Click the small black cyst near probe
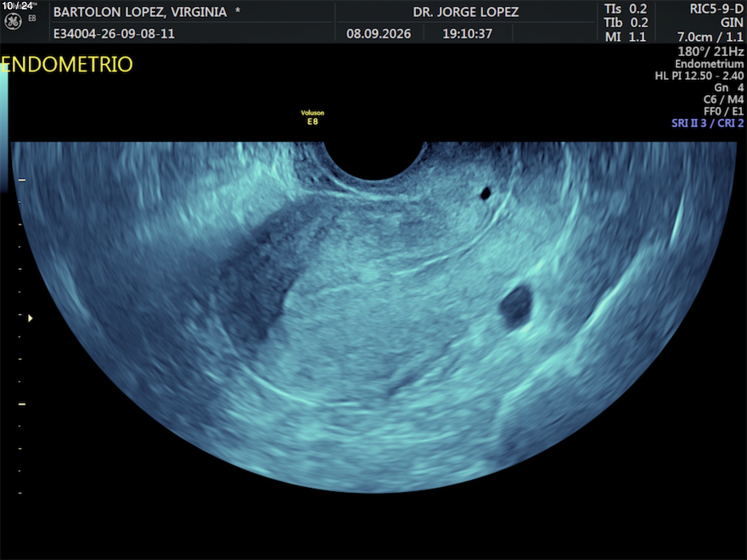The height and width of the screenshot is (560, 747). point(486,193)
